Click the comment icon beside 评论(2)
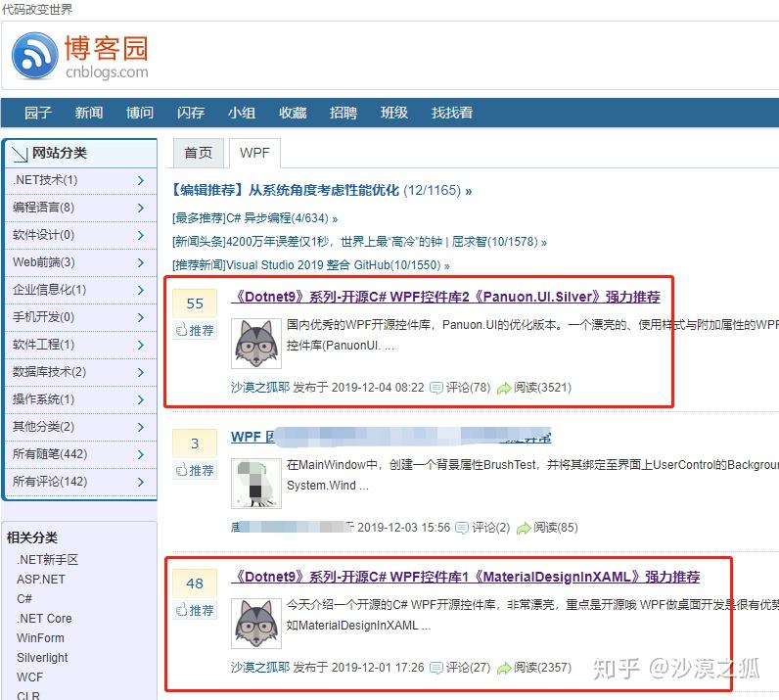 coord(462,528)
